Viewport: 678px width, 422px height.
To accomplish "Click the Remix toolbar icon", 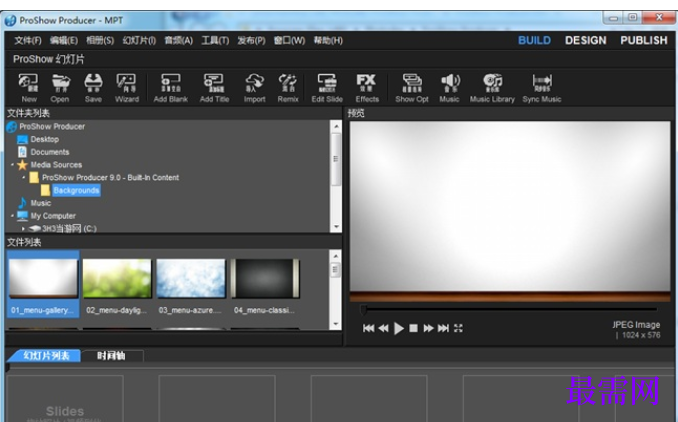I will click(x=288, y=88).
